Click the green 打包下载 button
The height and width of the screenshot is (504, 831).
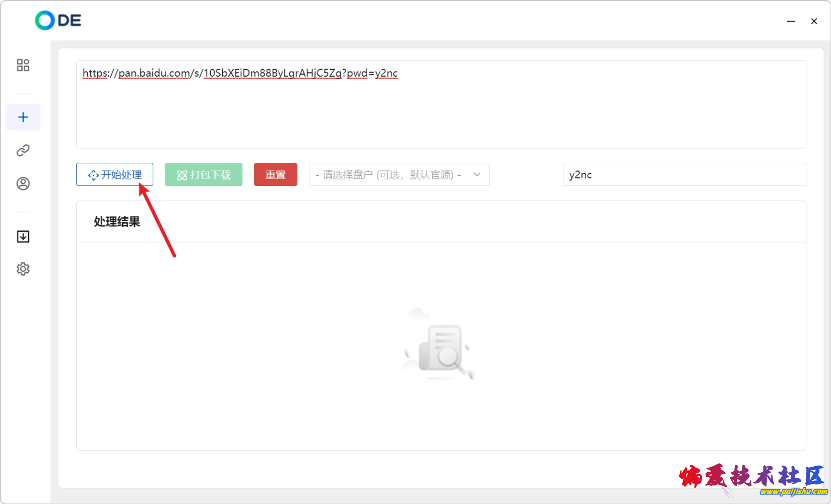click(204, 175)
